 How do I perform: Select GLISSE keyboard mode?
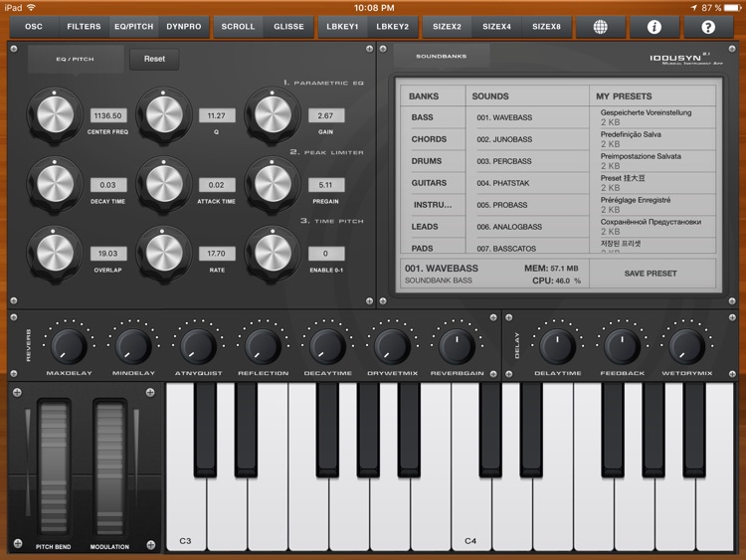288,27
